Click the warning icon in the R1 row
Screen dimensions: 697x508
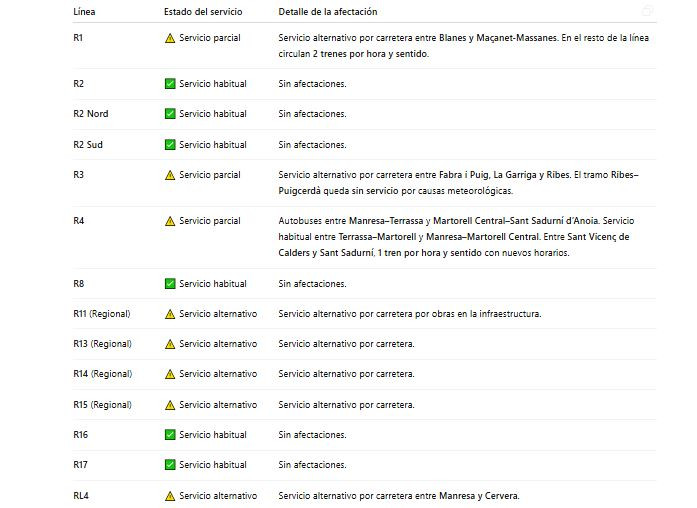(170, 37)
